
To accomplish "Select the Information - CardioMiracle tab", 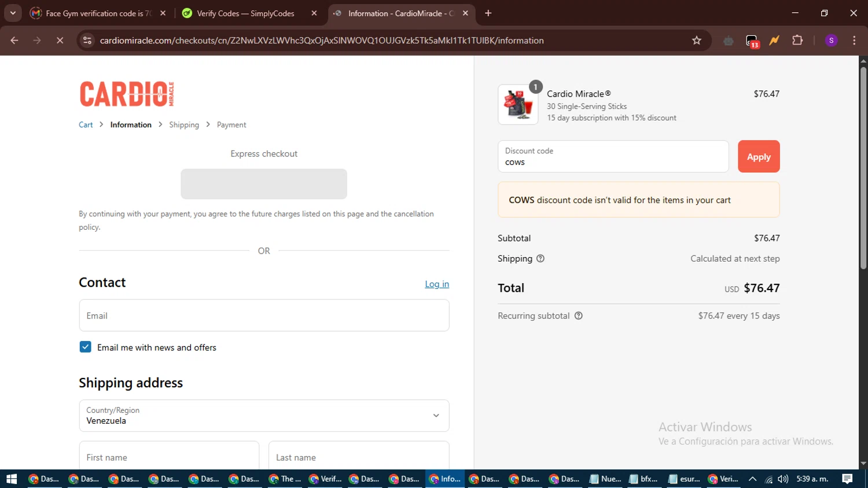I will pyautogui.click(x=401, y=13).
